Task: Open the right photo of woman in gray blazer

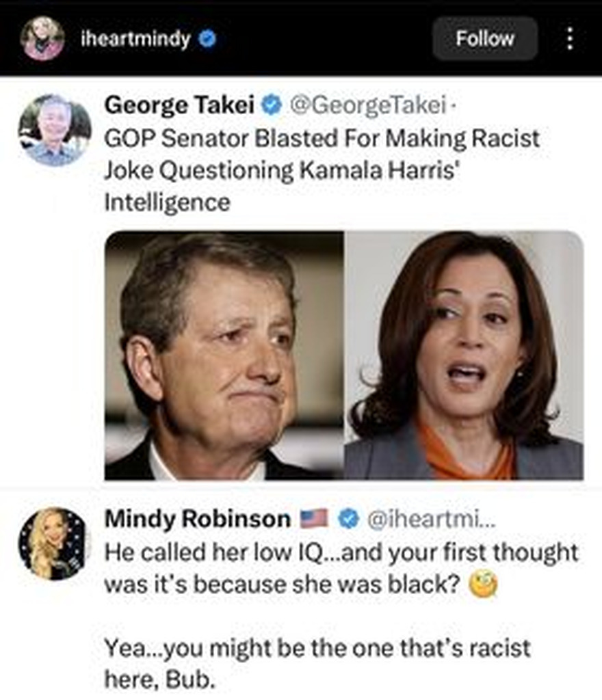Action: 464,355
